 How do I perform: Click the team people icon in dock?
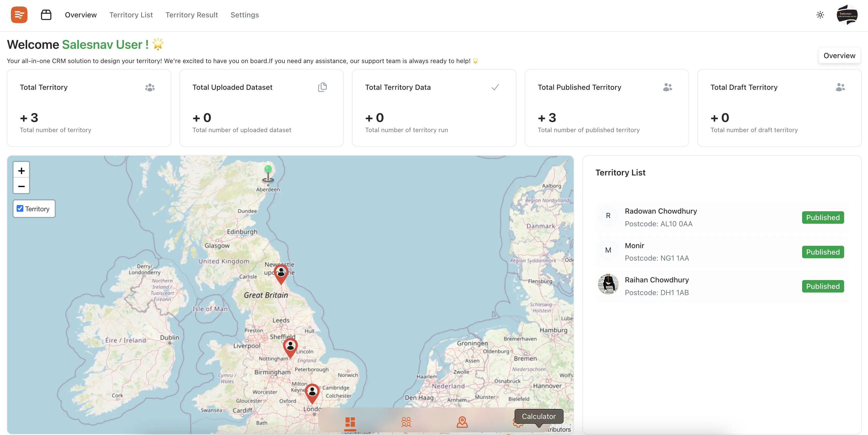(406, 422)
